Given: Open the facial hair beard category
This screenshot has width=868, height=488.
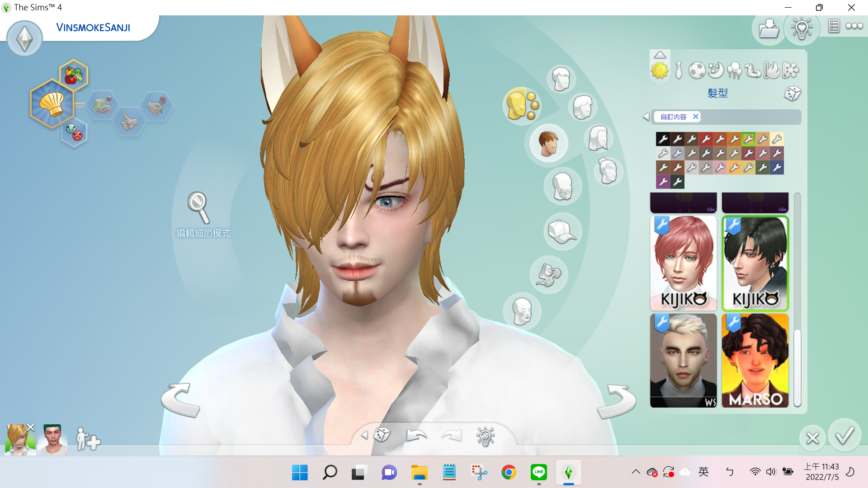Looking at the screenshot, I should [562, 186].
